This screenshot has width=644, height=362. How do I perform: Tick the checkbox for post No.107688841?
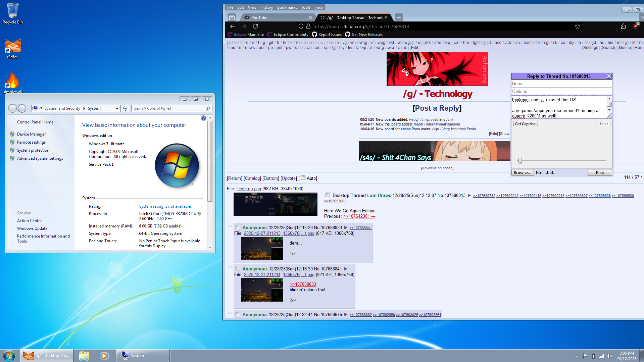click(x=238, y=268)
